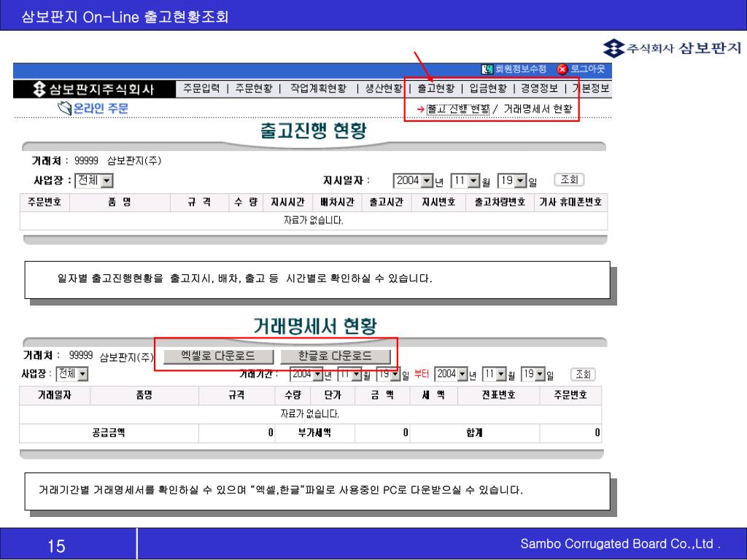Open the 경영정보 menu
747x560 pixels.
point(539,88)
